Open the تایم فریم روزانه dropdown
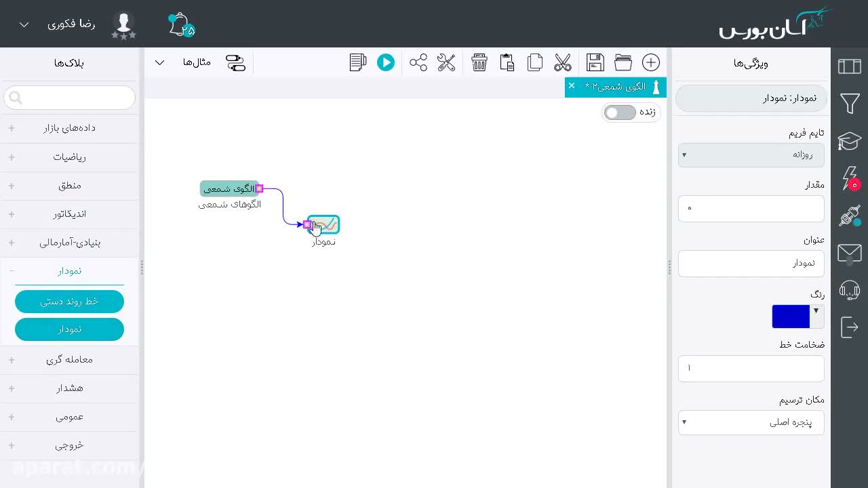 [751, 155]
